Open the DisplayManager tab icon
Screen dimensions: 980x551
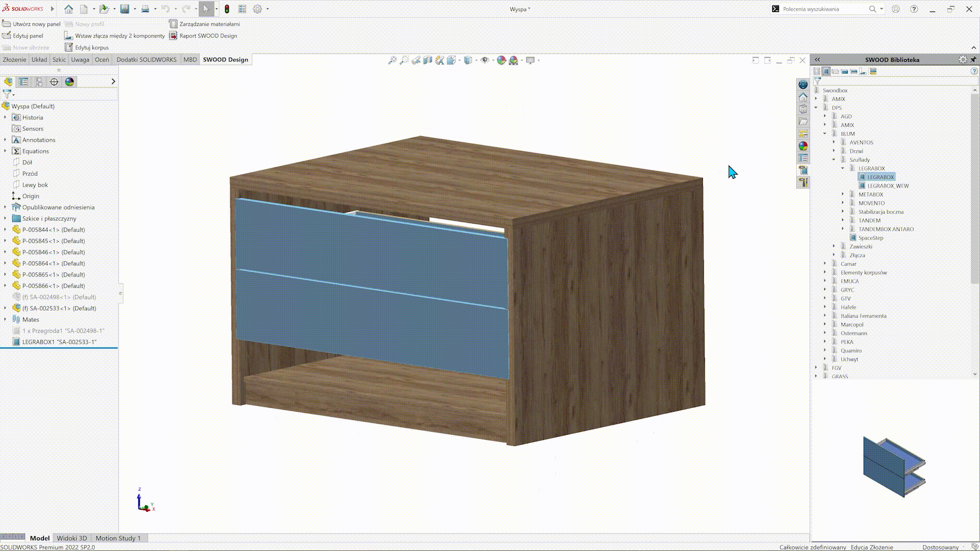point(69,82)
